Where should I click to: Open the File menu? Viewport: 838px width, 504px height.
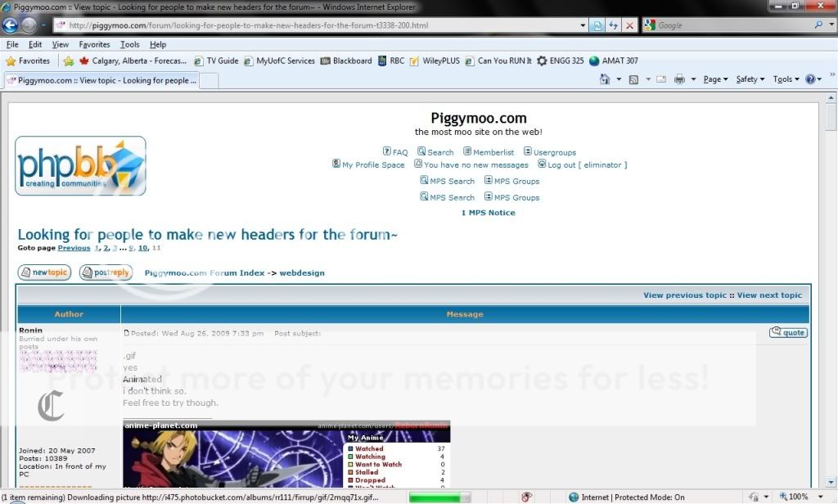(11, 44)
